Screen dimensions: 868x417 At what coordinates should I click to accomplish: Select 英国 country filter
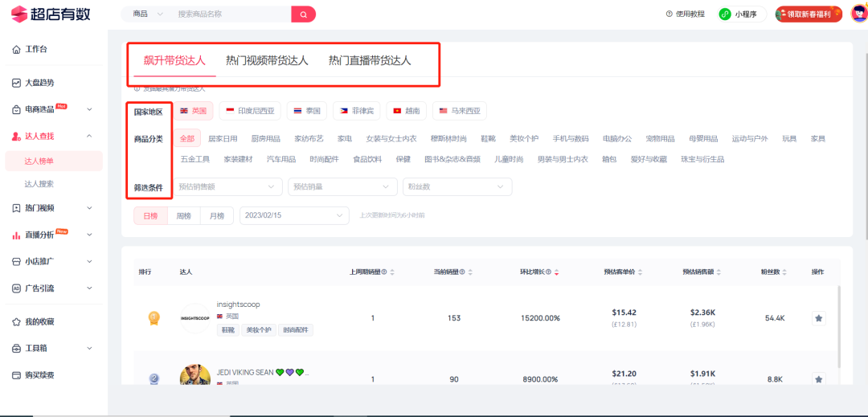193,111
